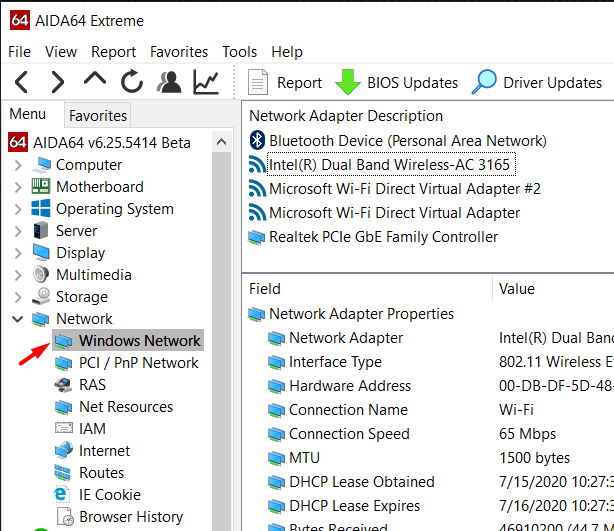Viewport: 614px width, 531px height.
Task: Expand the Computer tree node
Action: pos(18,165)
